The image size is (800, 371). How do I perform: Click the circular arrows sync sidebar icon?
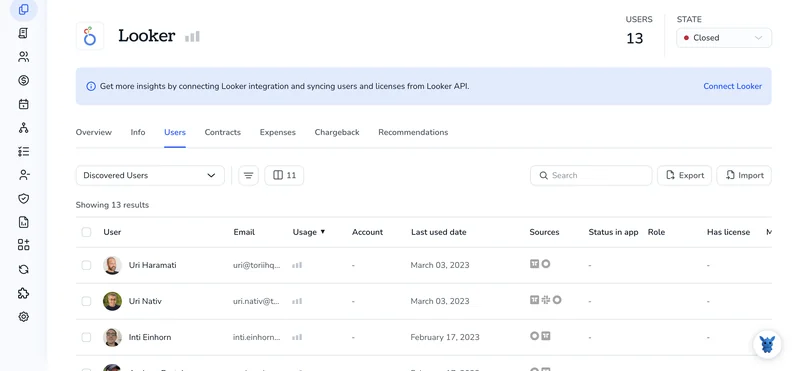tap(23, 269)
